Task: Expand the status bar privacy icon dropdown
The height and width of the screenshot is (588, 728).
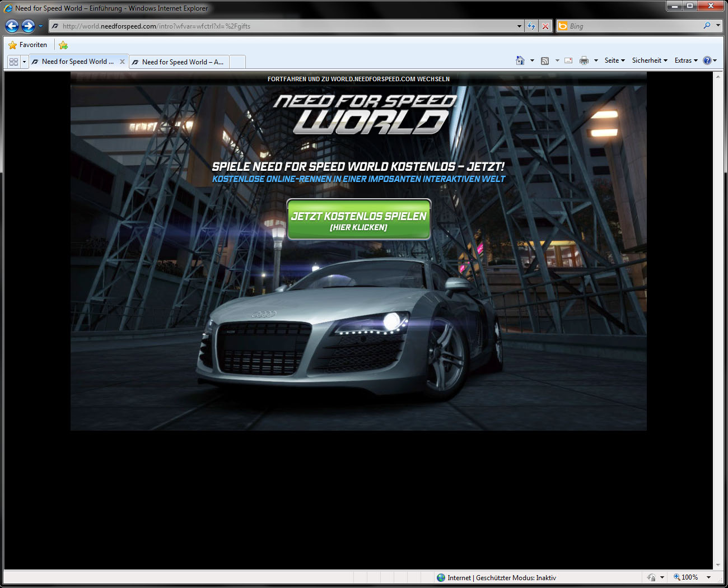Action: pos(662,577)
